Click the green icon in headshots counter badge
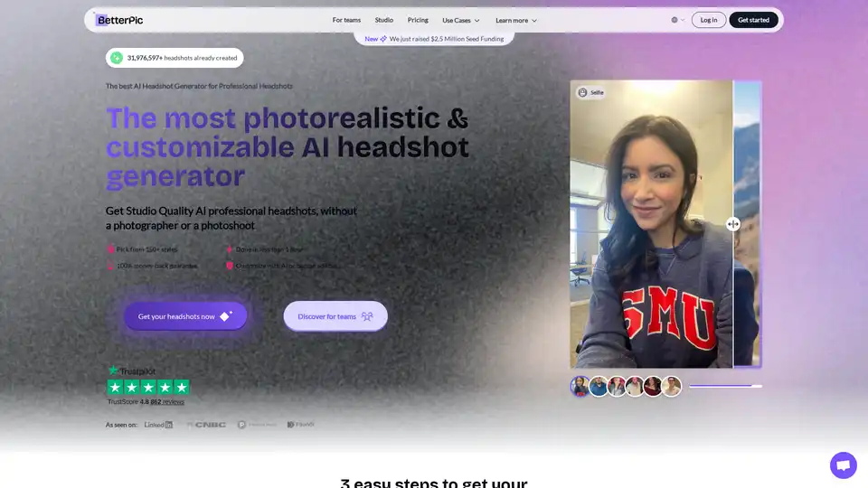The image size is (868, 488). tap(116, 58)
